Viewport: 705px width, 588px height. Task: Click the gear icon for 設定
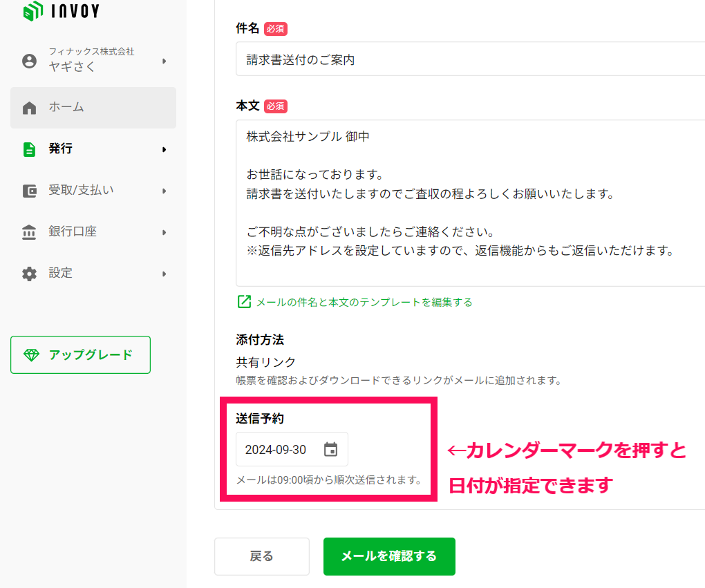coord(29,274)
